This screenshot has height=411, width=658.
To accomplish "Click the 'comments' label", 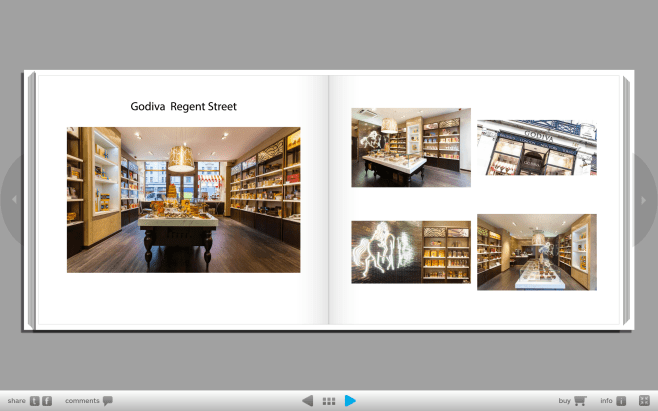I will 82,401.
